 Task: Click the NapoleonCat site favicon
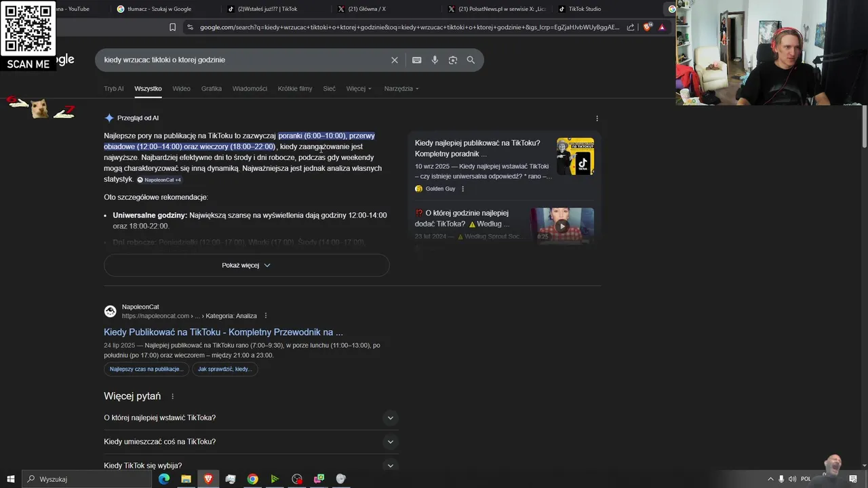coord(110,311)
